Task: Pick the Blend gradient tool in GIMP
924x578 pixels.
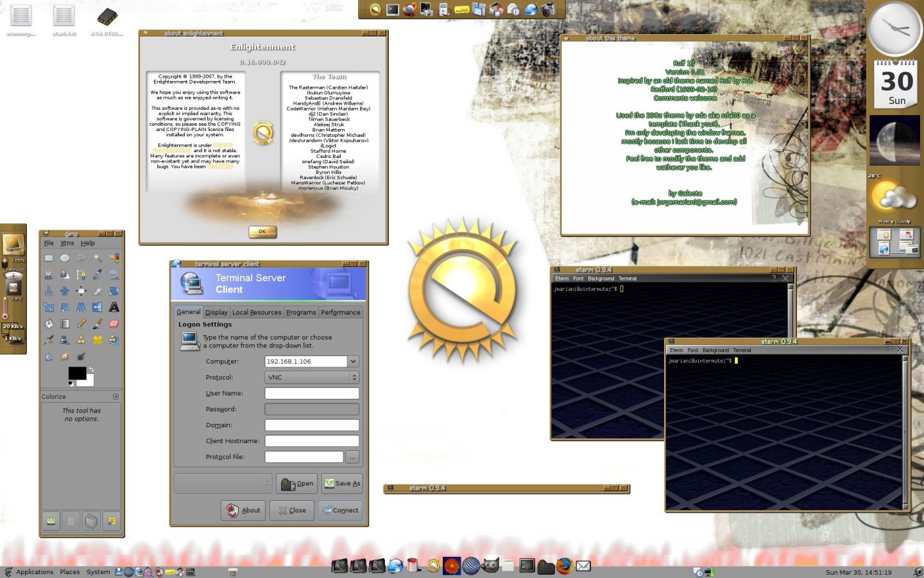Action: click(65, 324)
